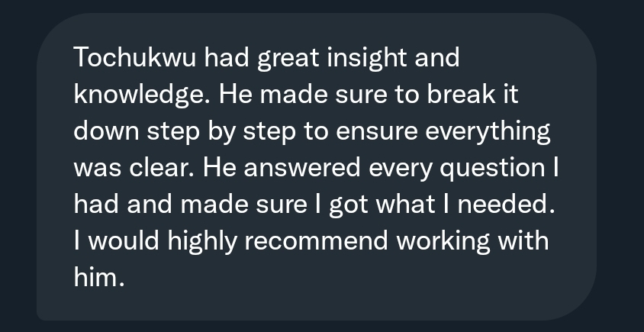Select the word "clear." in the text
This screenshot has width=644, height=332.
[162, 168]
